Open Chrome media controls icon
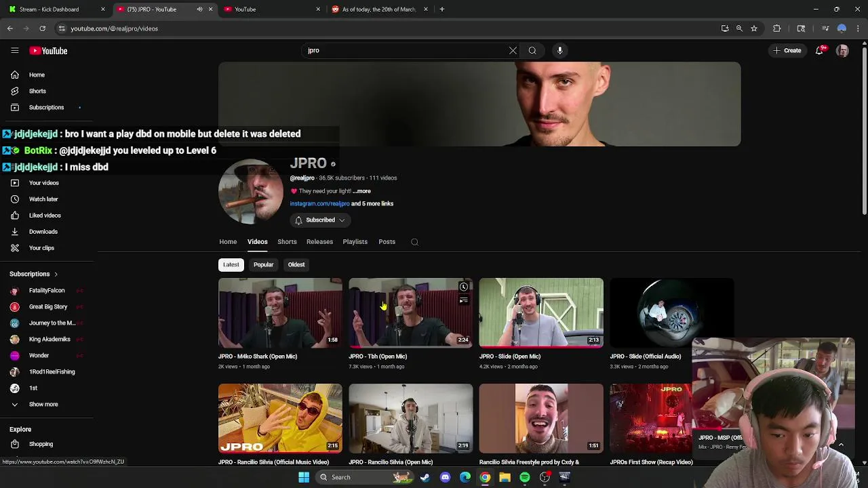 (x=825, y=28)
